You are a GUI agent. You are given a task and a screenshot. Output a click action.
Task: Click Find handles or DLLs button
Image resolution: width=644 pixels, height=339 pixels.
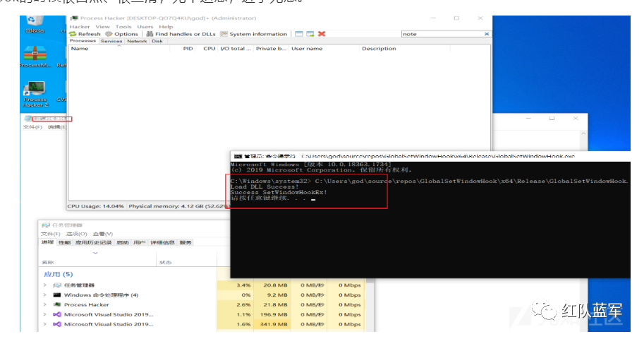(181, 34)
